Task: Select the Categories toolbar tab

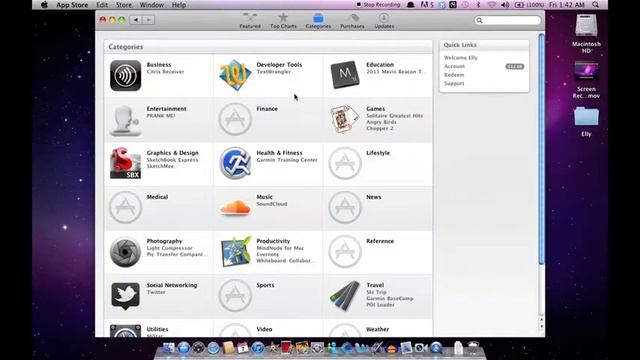Action: click(x=318, y=21)
